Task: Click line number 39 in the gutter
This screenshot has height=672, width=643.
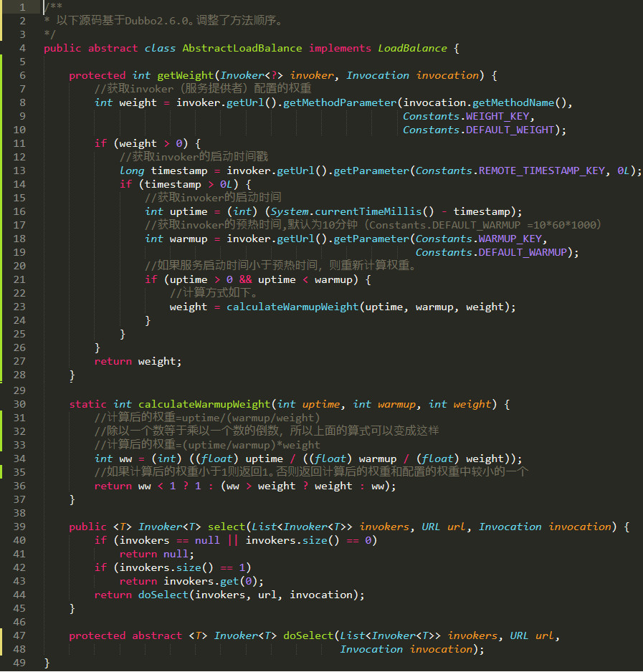Action: click(x=19, y=527)
